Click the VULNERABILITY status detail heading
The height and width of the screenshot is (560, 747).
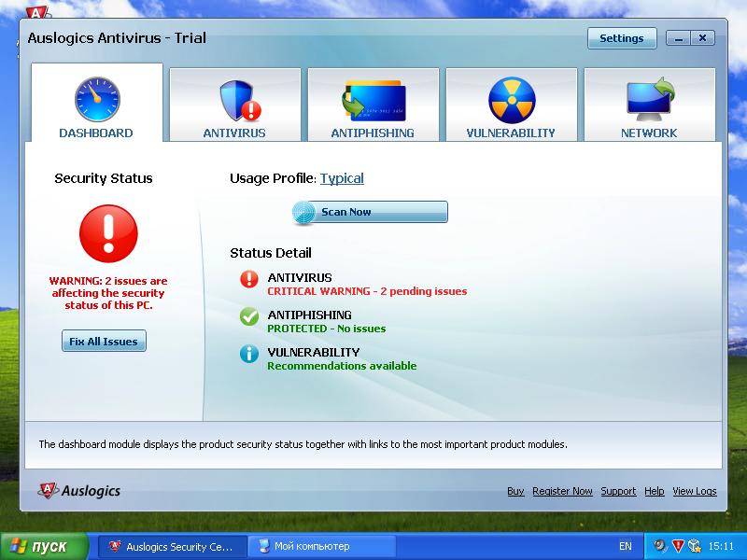point(314,352)
